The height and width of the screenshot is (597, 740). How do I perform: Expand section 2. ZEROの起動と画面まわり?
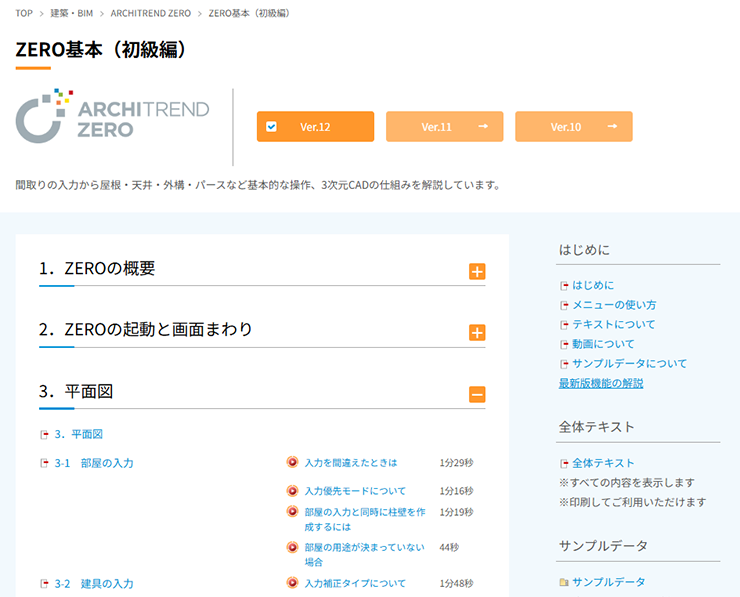[477, 333]
